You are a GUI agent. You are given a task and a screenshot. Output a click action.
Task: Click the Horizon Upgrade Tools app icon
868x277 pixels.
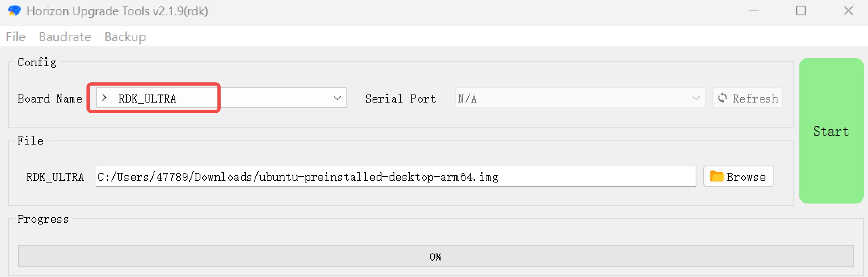[x=14, y=11]
